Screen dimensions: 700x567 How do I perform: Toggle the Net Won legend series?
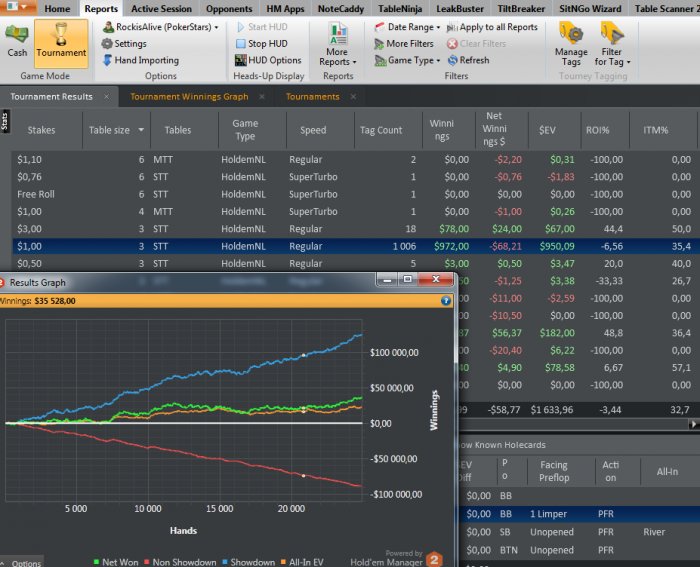click(x=115, y=562)
